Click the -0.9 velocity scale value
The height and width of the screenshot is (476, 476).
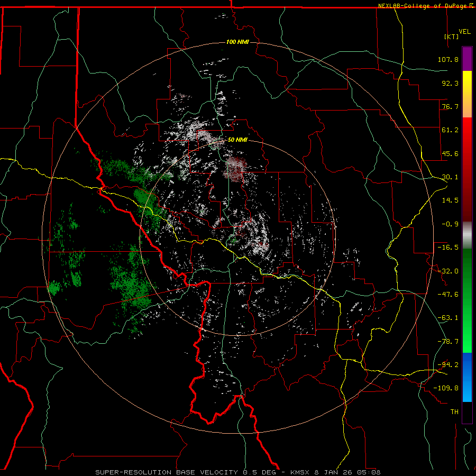pos(450,224)
